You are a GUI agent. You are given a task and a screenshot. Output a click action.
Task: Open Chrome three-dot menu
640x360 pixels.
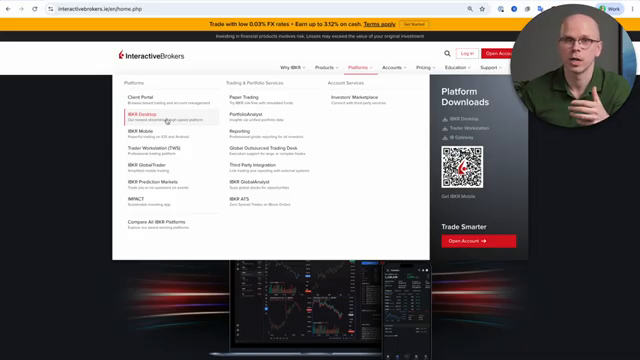coord(632,9)
